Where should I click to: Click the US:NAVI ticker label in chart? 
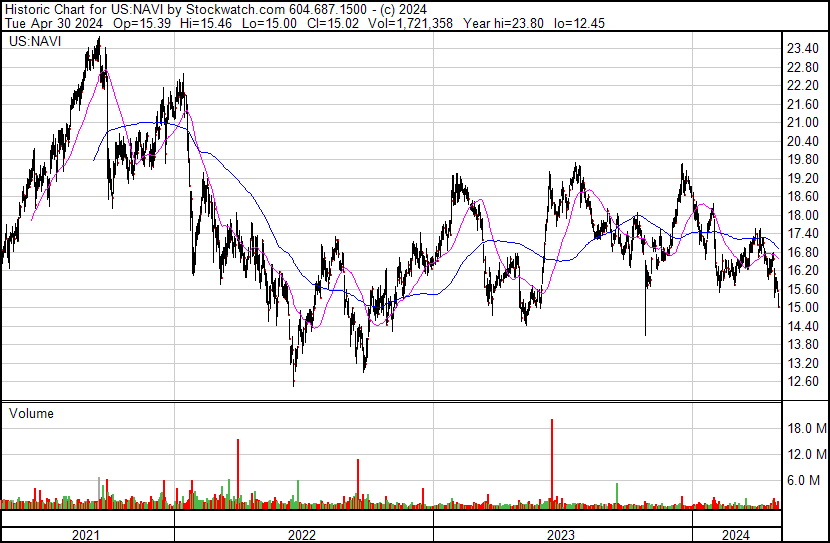(x=35, y=41)
